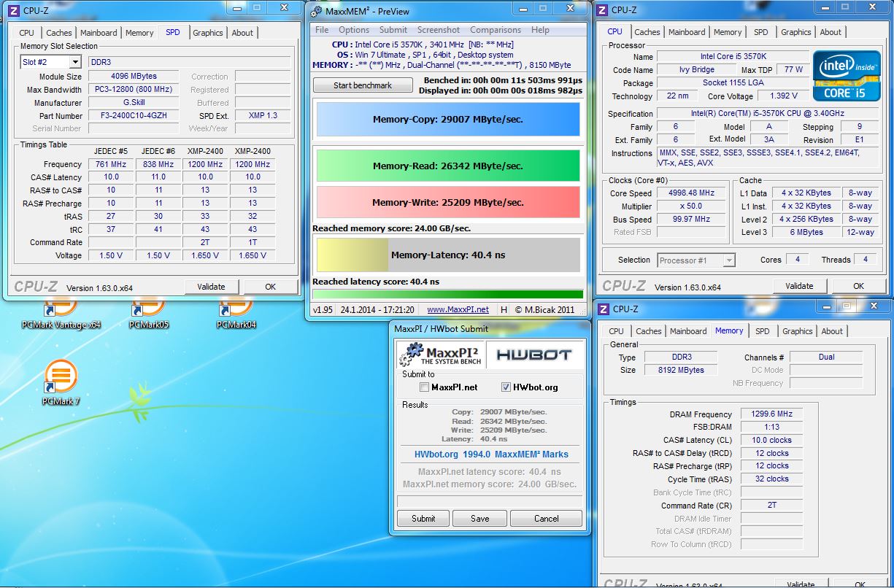Click the MaxxMEM² title bar icon
This screenshot has height=588, width=894.
point(317,11)
